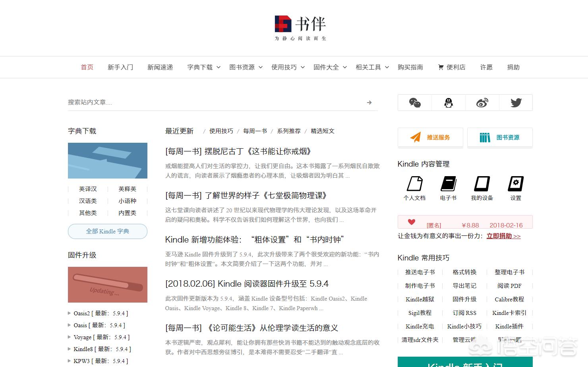
Task: Open 固件升级至 5.9.4 article
Action: click(x=247, y=284)
